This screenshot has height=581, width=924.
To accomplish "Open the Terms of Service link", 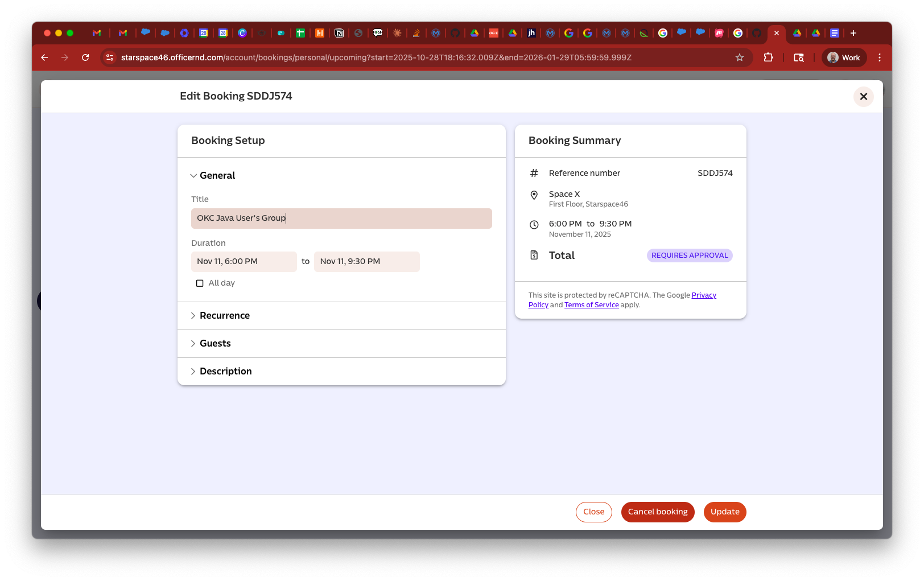I will pyautogui.click(x=591, y=305).
